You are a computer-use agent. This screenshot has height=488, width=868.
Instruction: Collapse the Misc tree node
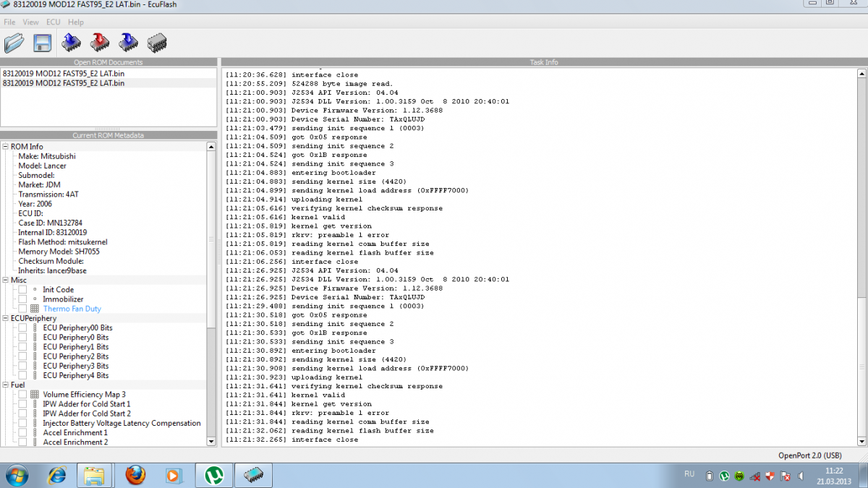[6, 280]
